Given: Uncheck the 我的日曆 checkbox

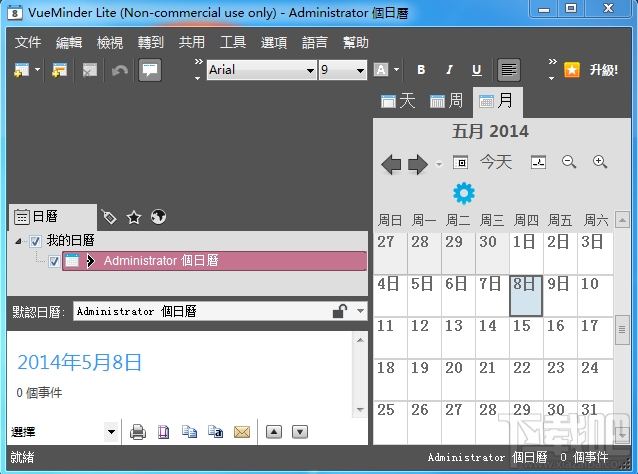Looking at the screenshot, I should pyautogui.click(x=35, y=241).
